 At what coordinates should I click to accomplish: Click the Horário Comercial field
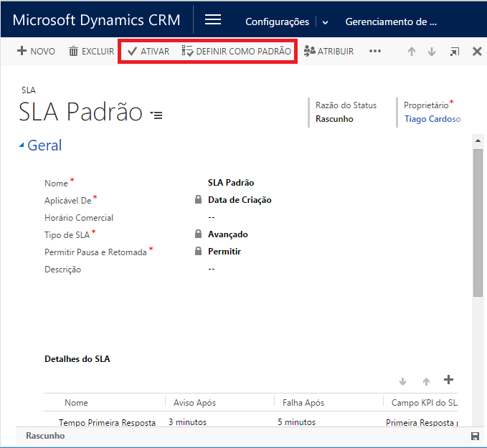[212, 217]
